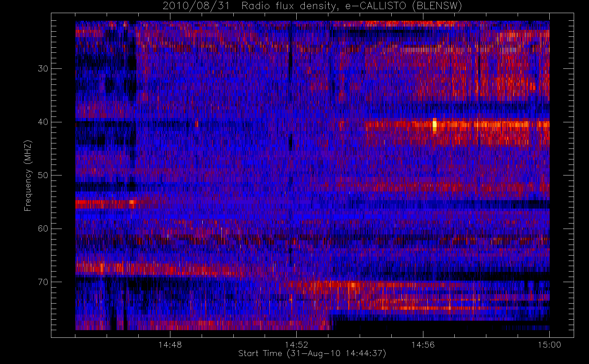The height and width of the screenshot is (364, 589).
Task: Click the 50 MHz frequency tick label
Action: (x=43, y=175)
